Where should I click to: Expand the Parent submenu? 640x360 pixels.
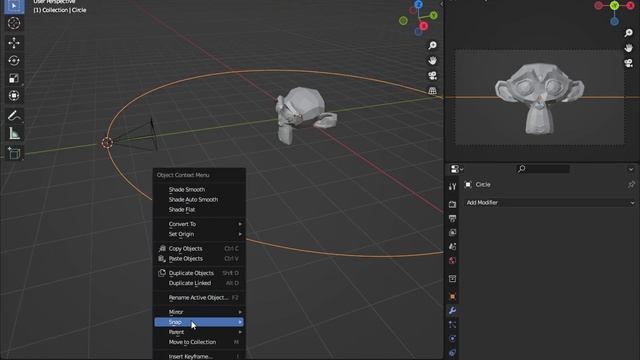(199, 332)
